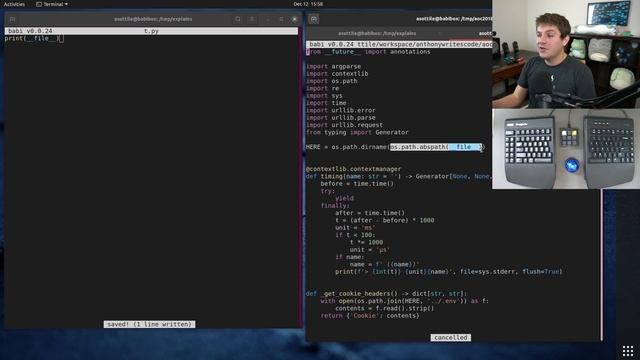Open the Terminal app menu in top bar
This screenshot has width=640, height=360.
click(52, 4)
